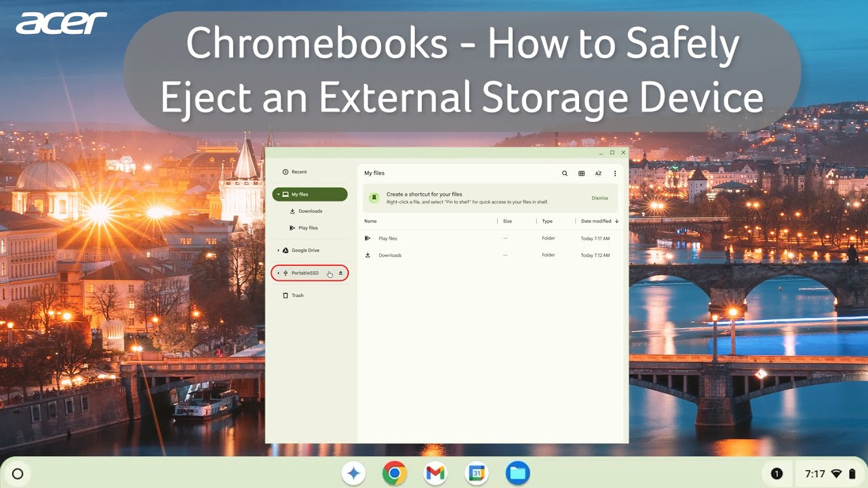Expand the PortableSSD tree arrow
The height and width of the screenshot is (488, 868).
pyautogui.click(x=278, y=273)
